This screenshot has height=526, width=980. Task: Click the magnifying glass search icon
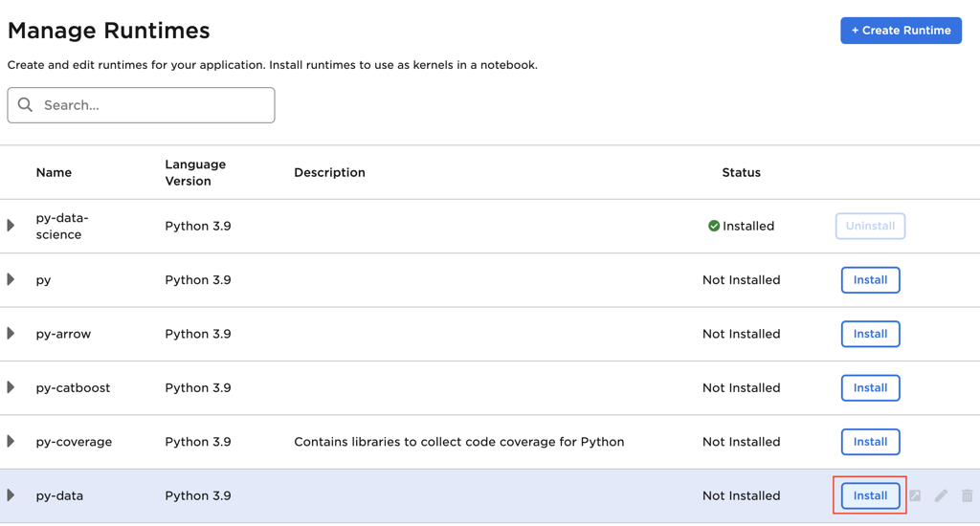(x=26, y=105)
